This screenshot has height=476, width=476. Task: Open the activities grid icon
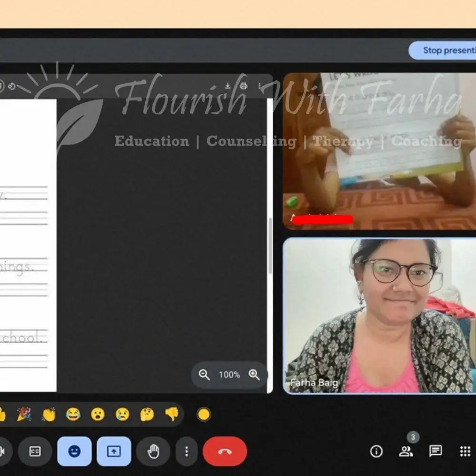465,451
